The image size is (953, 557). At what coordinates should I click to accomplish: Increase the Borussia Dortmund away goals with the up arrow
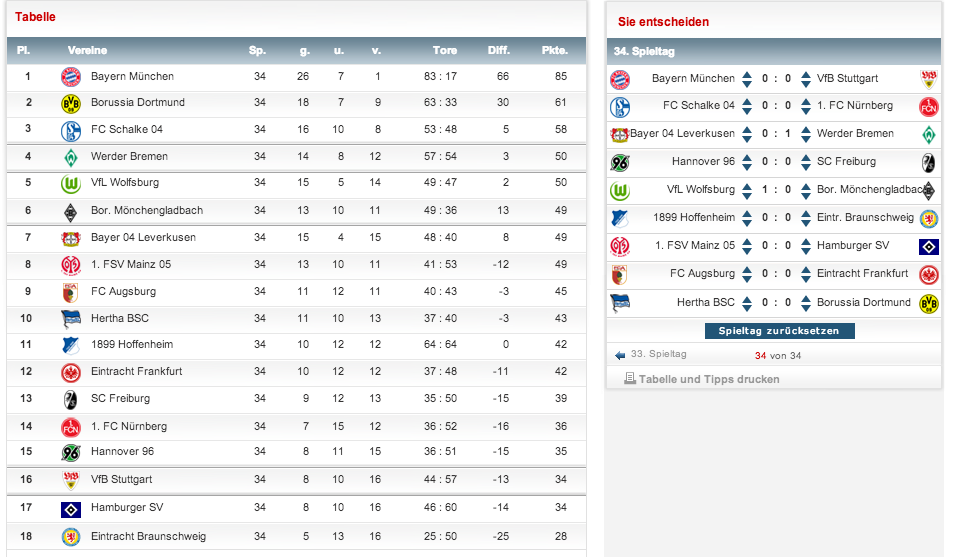(x=806, y=298)
